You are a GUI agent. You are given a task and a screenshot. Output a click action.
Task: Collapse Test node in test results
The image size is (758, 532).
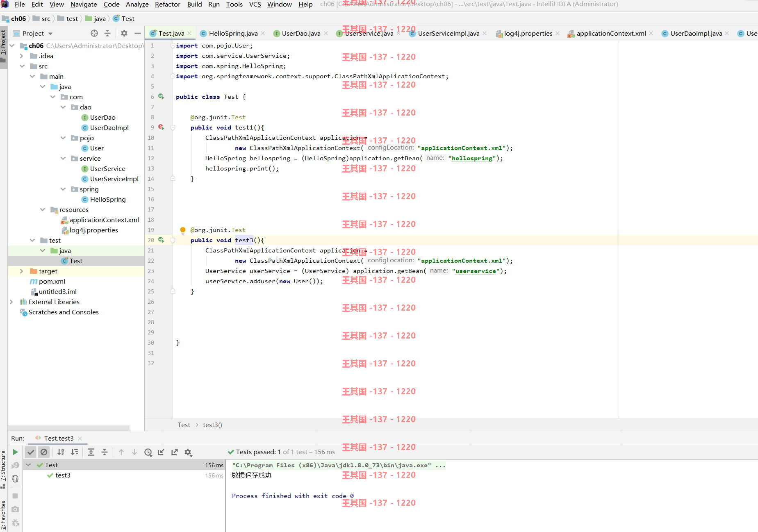(29, 465)
